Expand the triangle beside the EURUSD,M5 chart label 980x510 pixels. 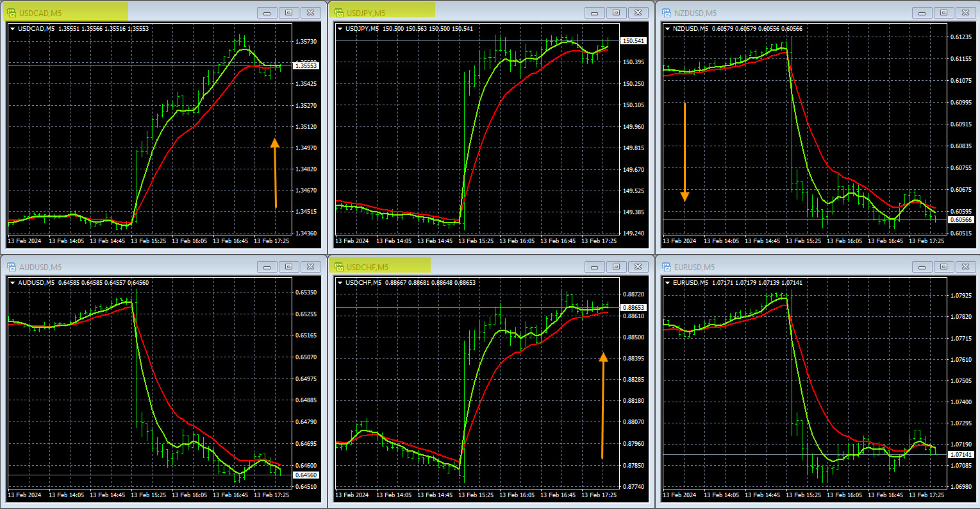pos(667,283)
